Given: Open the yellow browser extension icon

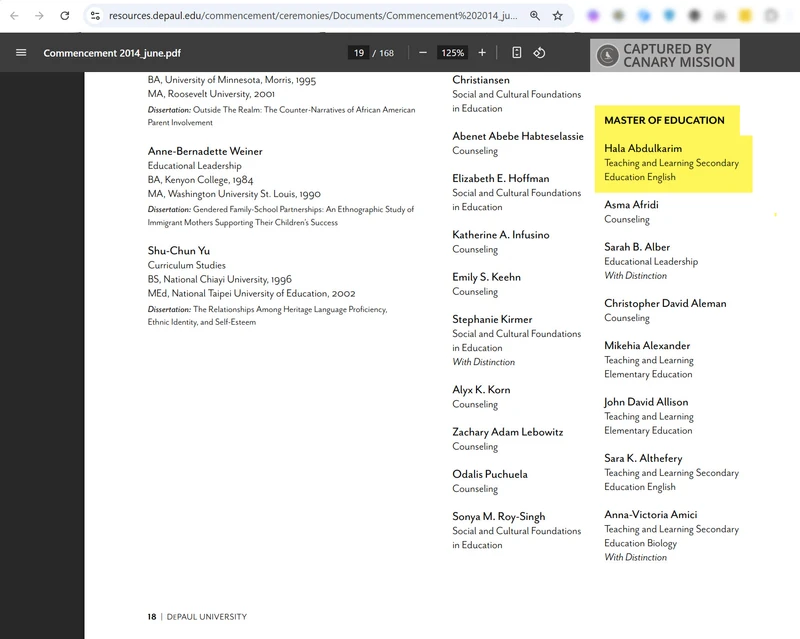Looking at the screenshot, I should tap(745, 16).
